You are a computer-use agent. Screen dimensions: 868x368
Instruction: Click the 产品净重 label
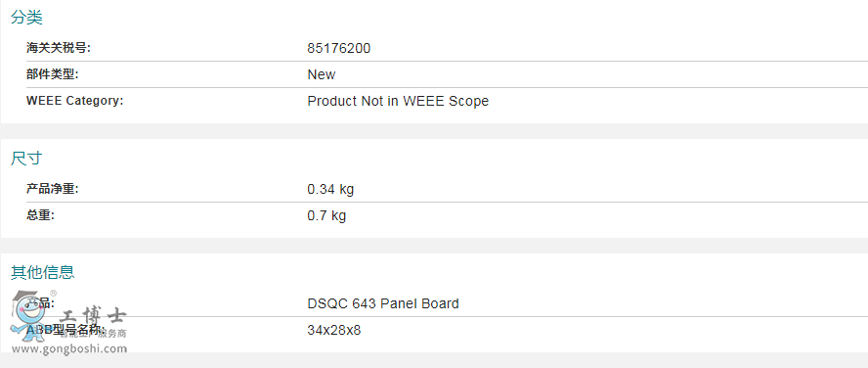coord(53,189)
